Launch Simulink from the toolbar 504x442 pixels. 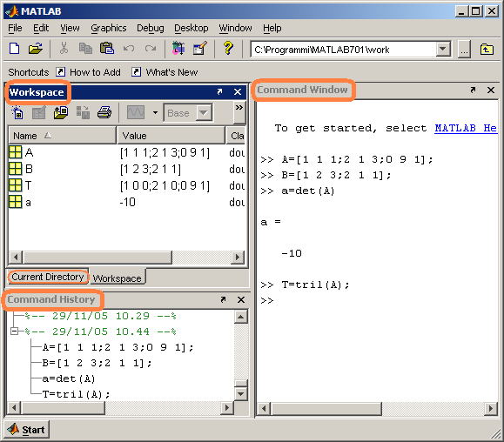(x=178, y=49)
